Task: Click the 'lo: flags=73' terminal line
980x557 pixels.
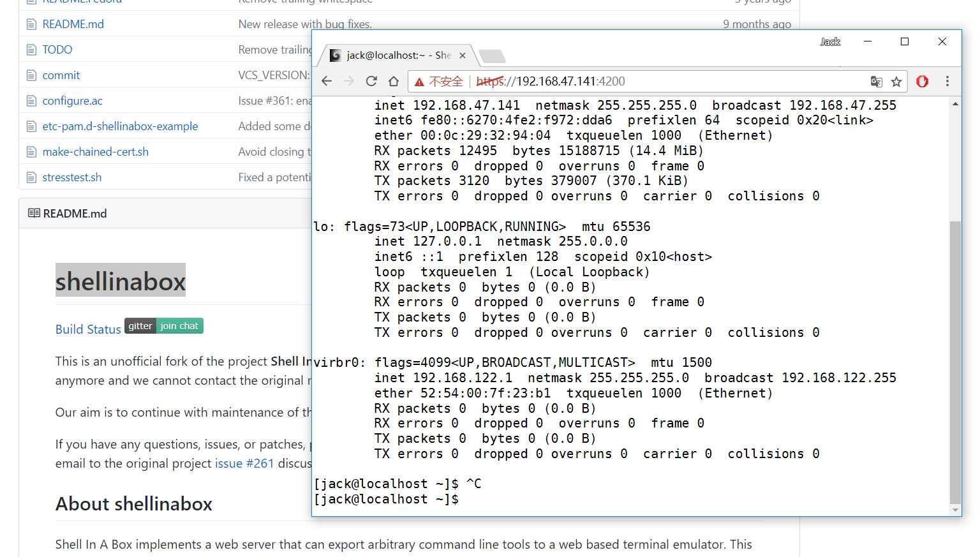Action: coord(482,227)
